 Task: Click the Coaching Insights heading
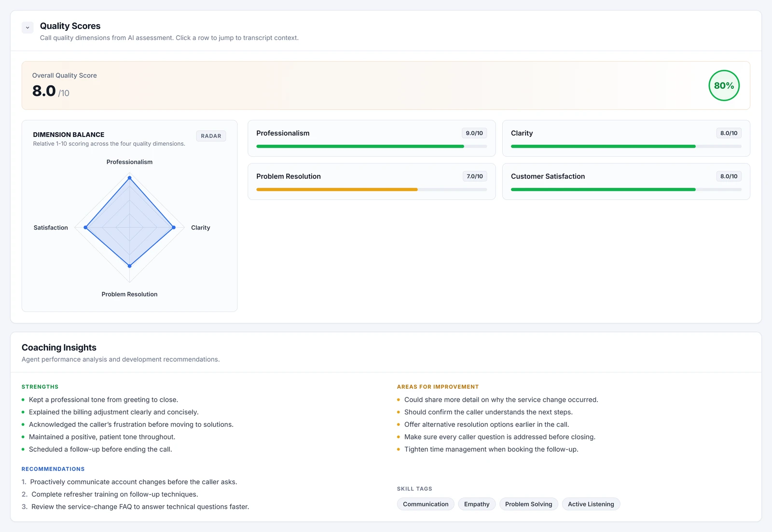(59, 348)
